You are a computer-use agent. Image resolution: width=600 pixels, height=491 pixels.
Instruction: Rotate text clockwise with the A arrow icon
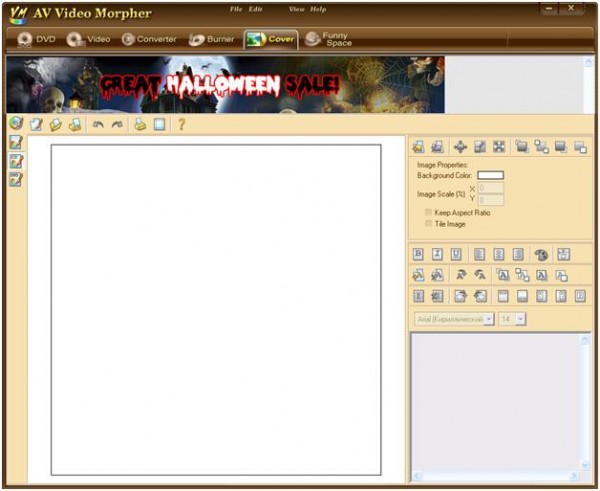click(x=461, y=275)
